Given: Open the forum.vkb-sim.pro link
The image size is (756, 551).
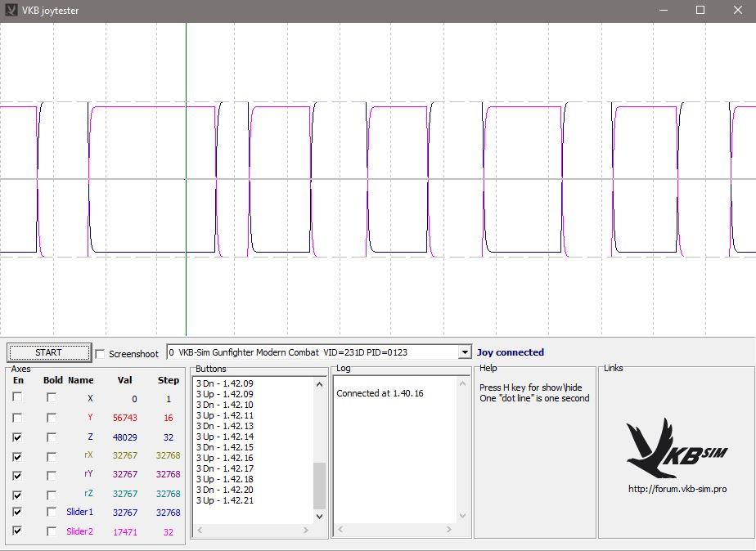Looking at the screenshot, I should (677, 489).
